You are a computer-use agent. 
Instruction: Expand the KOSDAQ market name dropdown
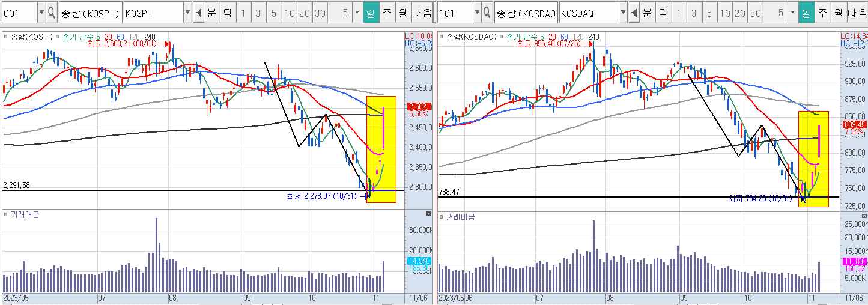622,13
